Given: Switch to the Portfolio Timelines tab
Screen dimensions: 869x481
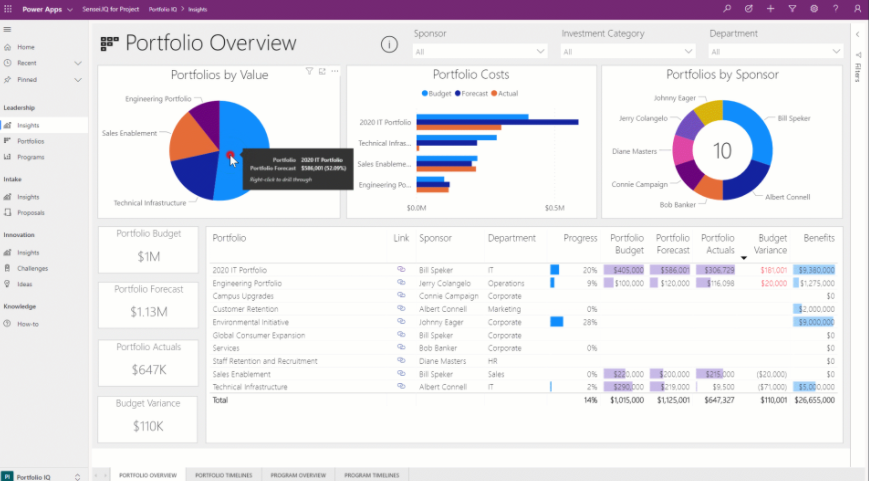Looking at the screenshot, I should 223,475.
